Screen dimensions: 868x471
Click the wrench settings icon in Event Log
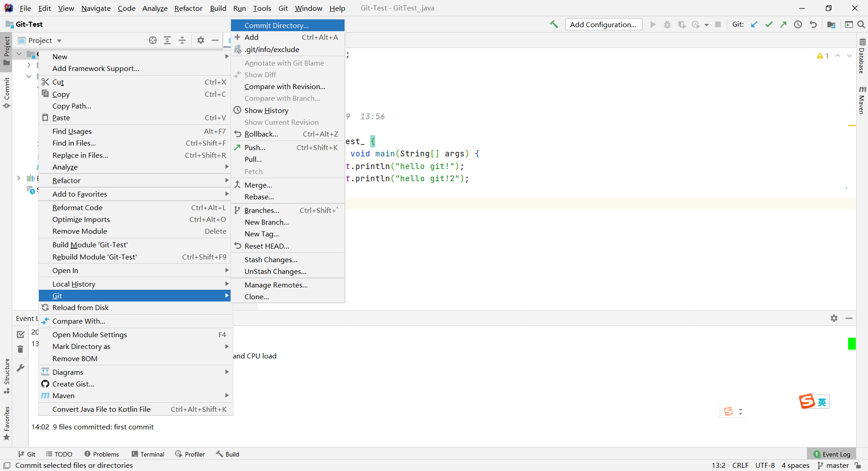pyautogui.click(x=20, y=367)
